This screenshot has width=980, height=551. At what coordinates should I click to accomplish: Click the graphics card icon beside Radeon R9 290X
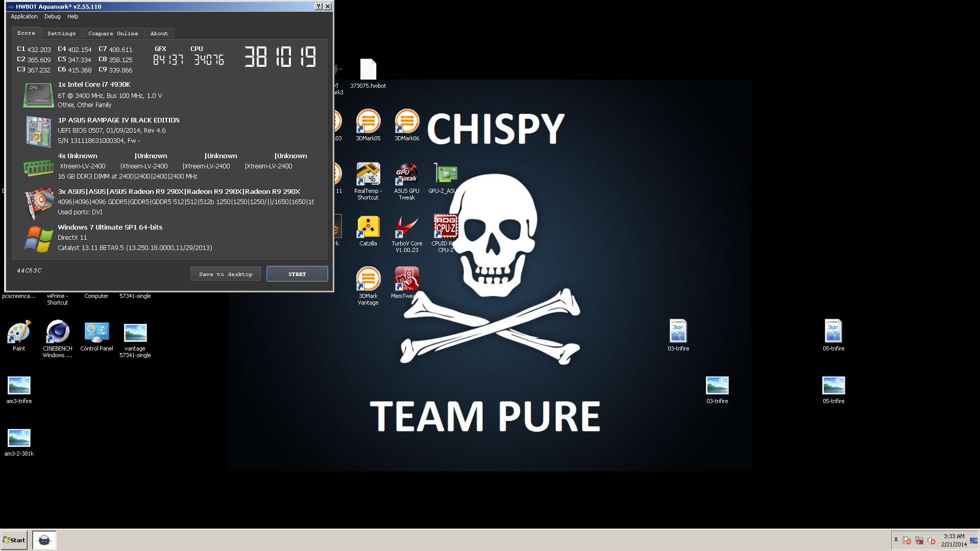(39, 203)
